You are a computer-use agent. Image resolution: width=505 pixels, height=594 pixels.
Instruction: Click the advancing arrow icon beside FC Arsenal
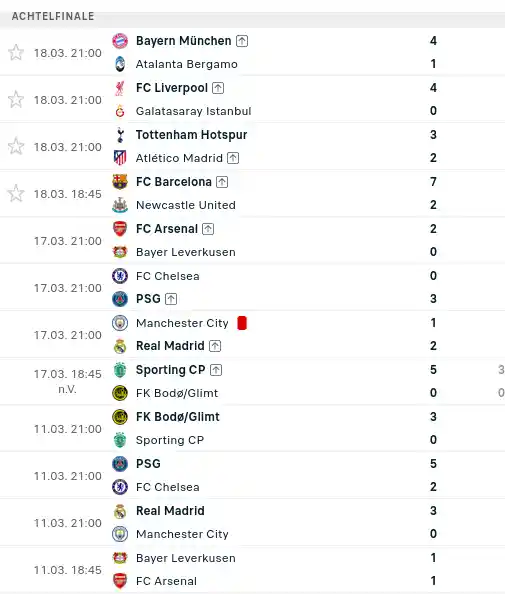pyautogui.click(x=208, y=229)
